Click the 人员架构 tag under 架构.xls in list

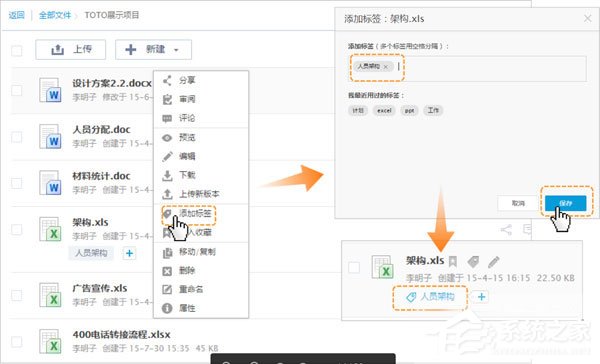click(91, 253)
